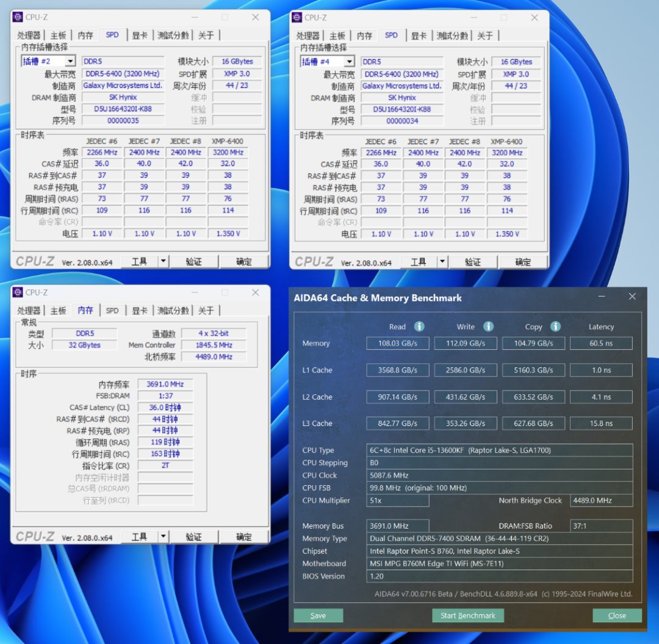Screen dimensions: 659x644
Task: Click Memory Latency value 60.5 ns
Action: tap(601, 343)
